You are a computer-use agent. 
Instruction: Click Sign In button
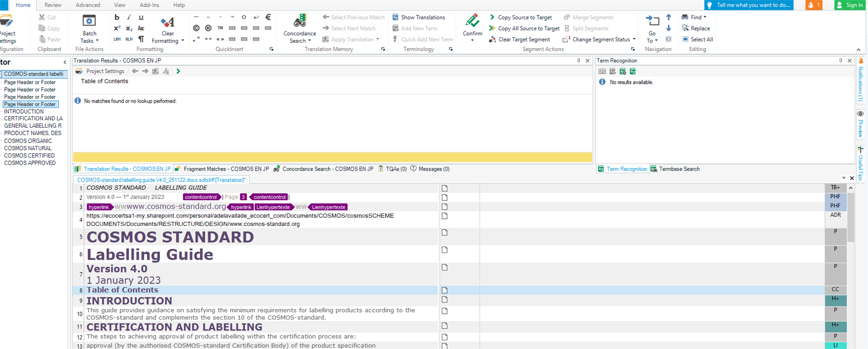[x=851, y=5]
